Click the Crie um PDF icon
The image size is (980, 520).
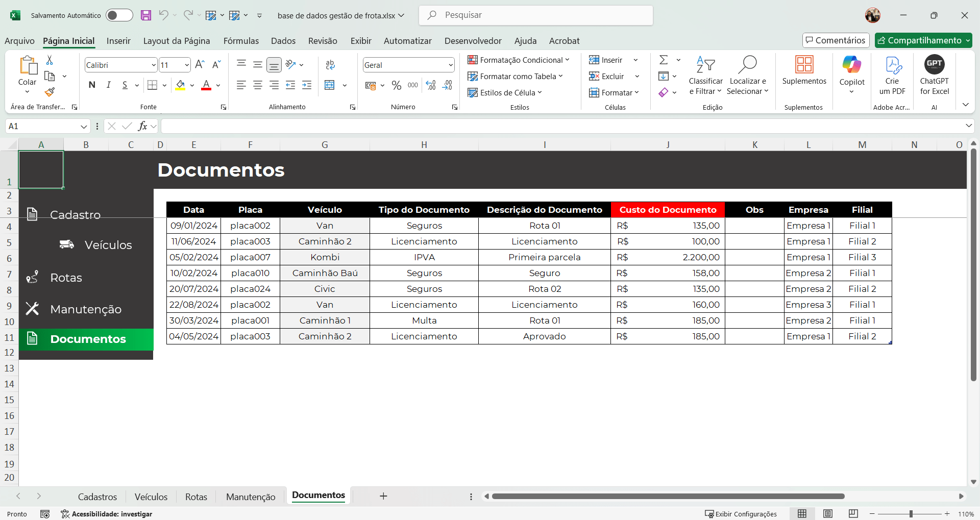point(893,65)
